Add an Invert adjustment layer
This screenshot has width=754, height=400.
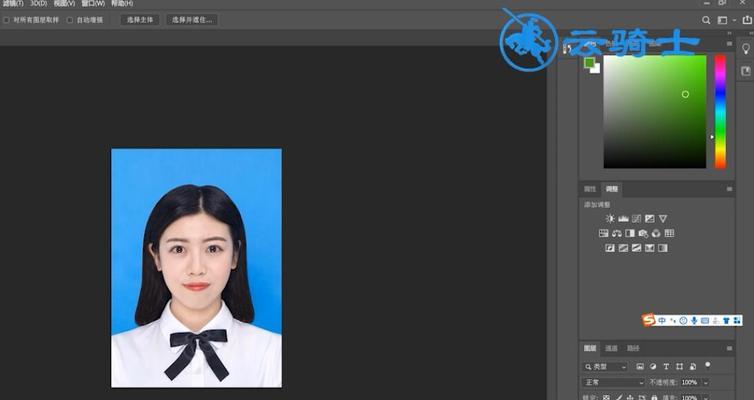(x=610, y=248)
